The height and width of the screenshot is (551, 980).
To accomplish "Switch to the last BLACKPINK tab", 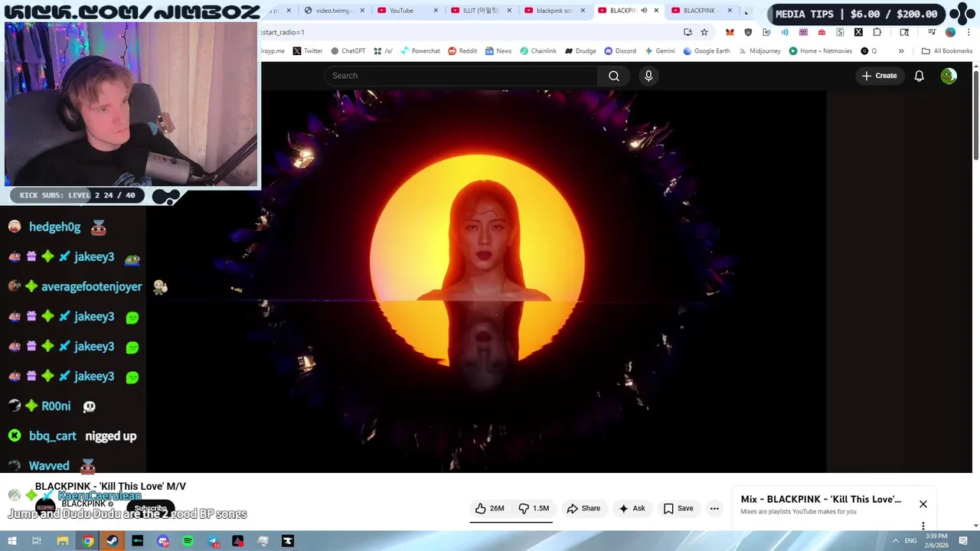I will pos(701,11).
